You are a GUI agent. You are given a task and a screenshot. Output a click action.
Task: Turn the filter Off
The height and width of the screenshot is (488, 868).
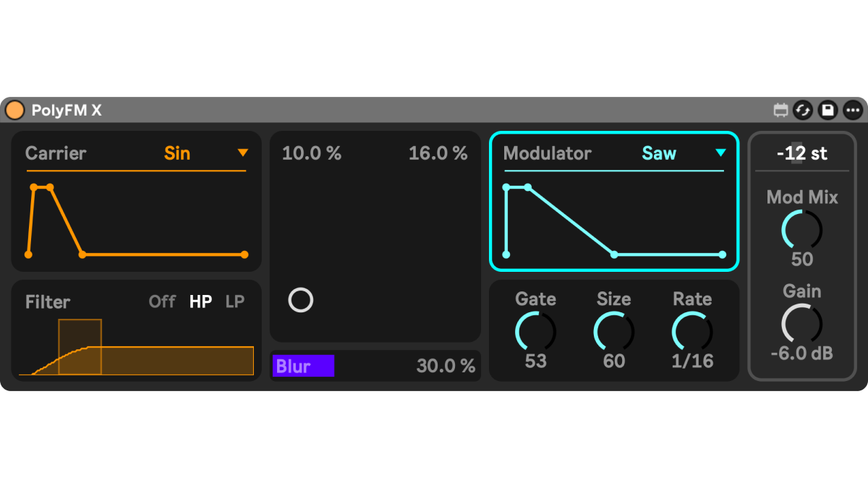[162, 301]
